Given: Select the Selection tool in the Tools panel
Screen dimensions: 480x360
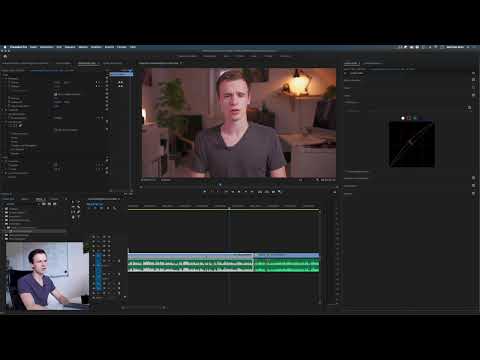Looking at the screenshot, I should tap(73, 202).
